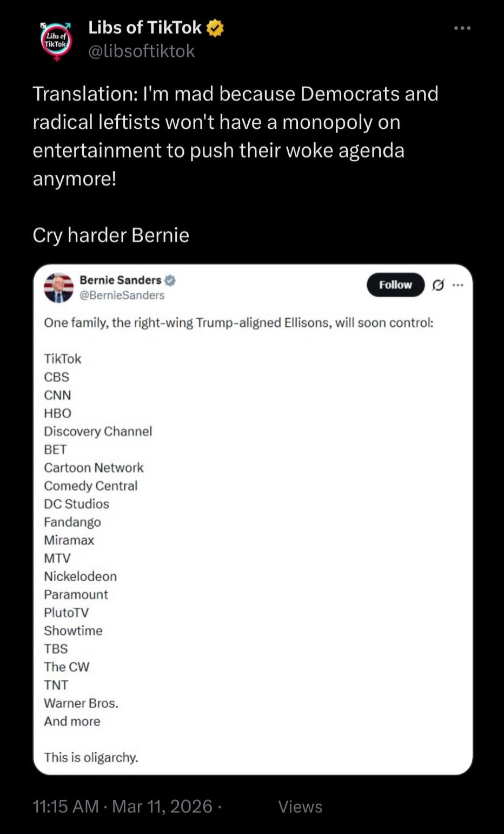
Task: Follow Bernie Sanders via the Follow button
Action: [395, 284]
